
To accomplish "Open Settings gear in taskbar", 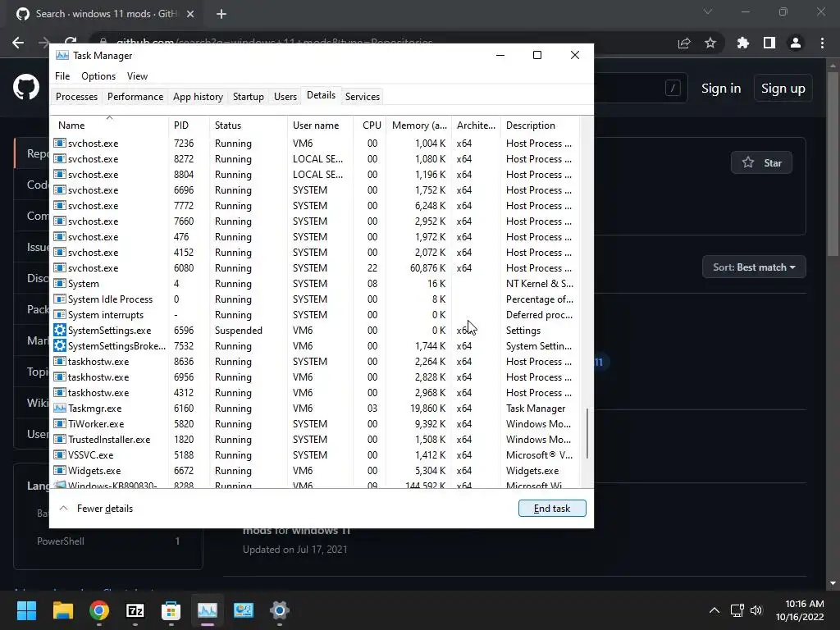I will click(279, 610).
